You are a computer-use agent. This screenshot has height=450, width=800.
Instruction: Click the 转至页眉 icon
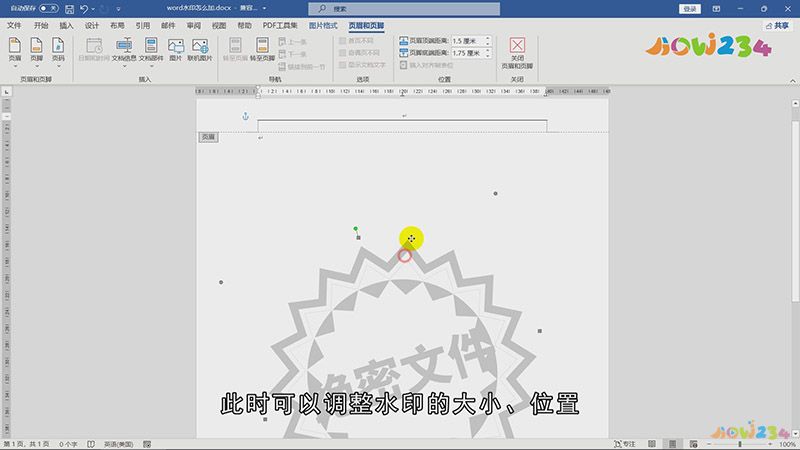(235, 49)
